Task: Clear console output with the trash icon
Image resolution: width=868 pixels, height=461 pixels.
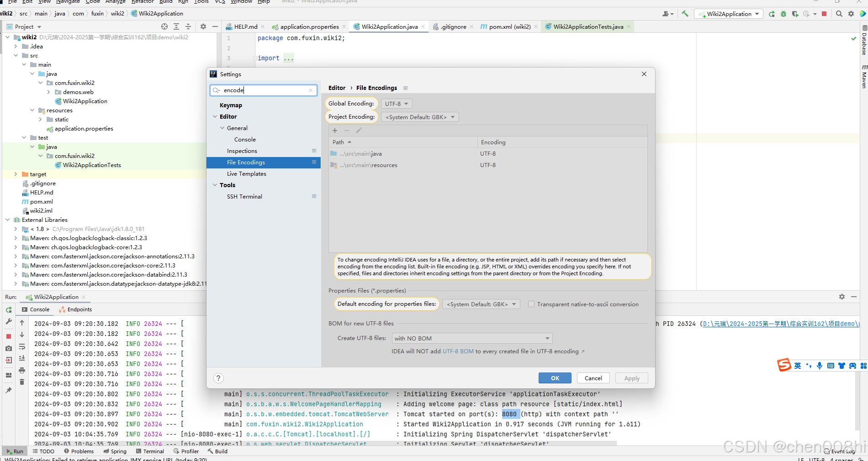Action: (22, 382)
